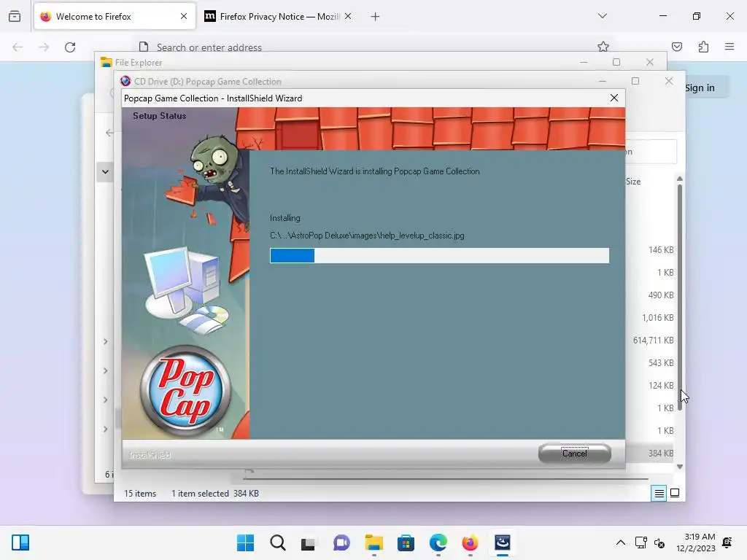Open the notifications bell icon
747x560 pixels.
pyautogui.click(x=727, y=542)
